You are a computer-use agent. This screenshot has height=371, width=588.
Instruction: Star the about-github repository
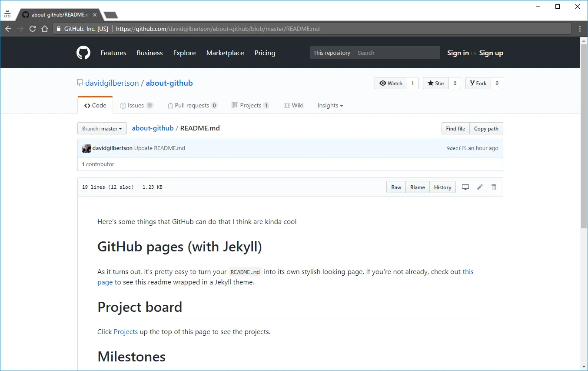coord(435,84)
